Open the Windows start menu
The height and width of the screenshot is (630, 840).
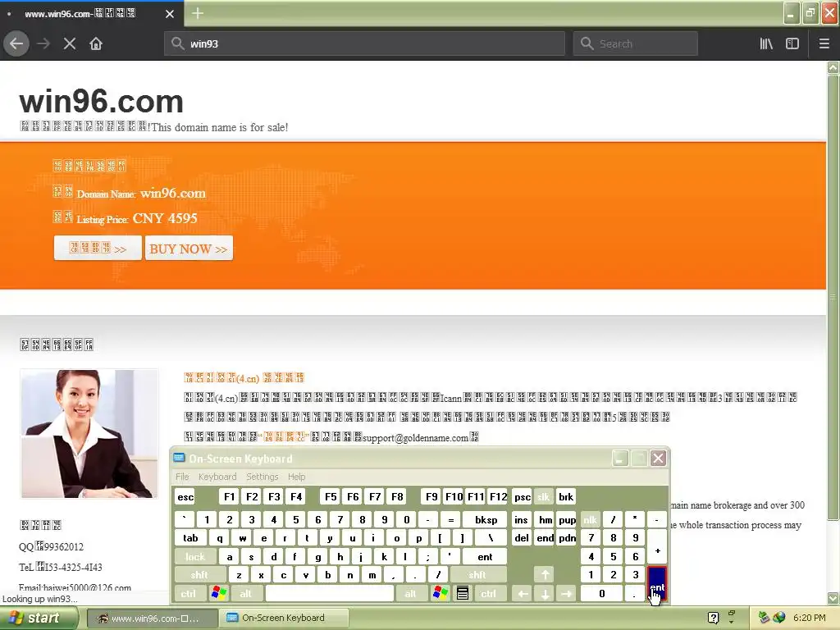(39, 619)
